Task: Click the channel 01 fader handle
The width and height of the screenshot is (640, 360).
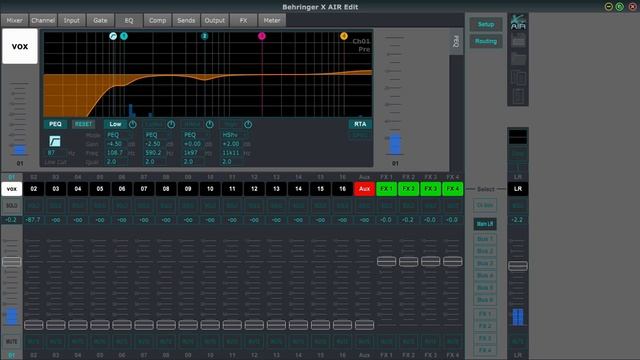Action: click(x=11, y=262)
